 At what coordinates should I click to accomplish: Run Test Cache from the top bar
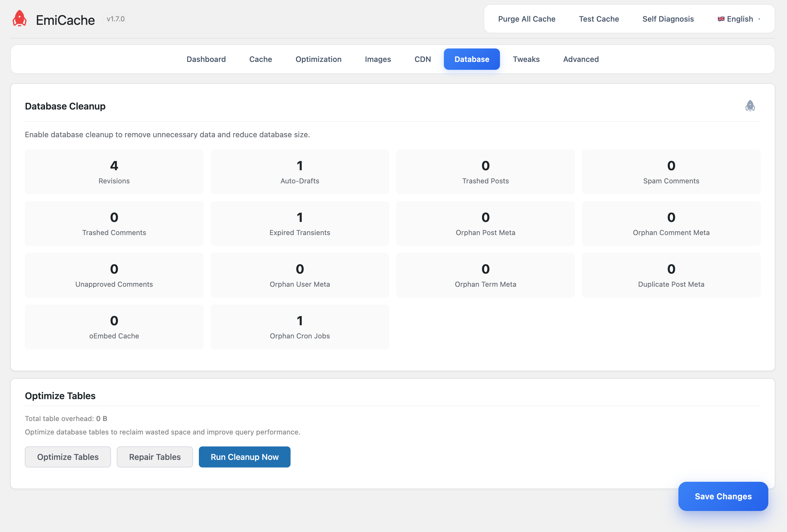[599, 19]
